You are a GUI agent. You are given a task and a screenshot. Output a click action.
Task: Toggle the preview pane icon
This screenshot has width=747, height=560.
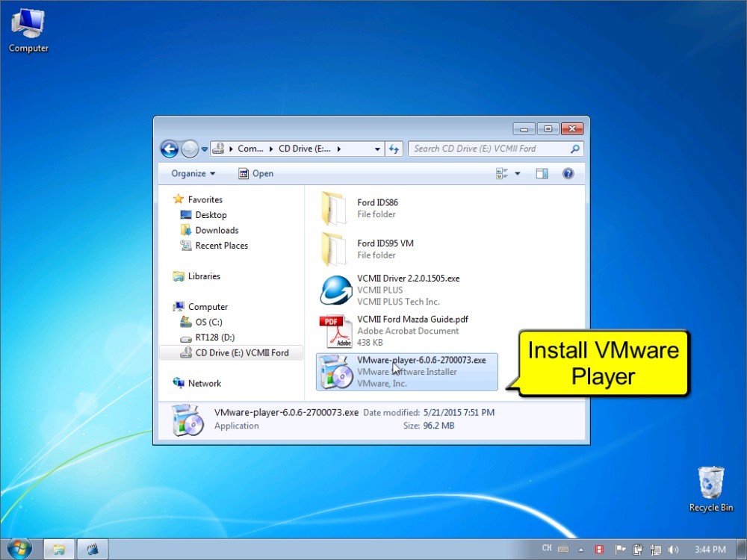[542, 173]
